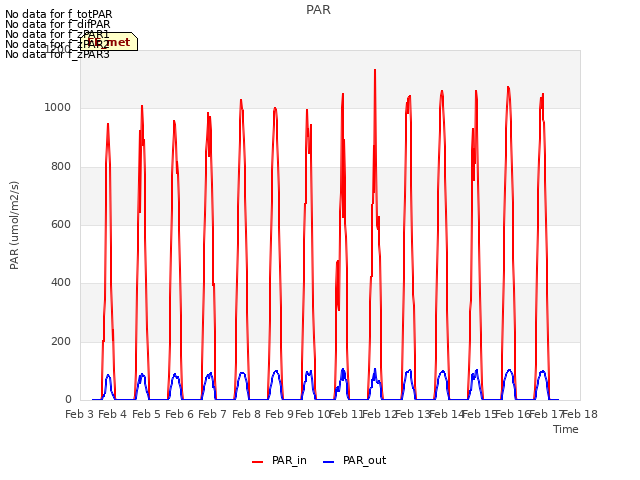Click the y-axis tick 200
The width and height of the screenshot is (640, 480).
pyautogui.click(x=61, y=342)
